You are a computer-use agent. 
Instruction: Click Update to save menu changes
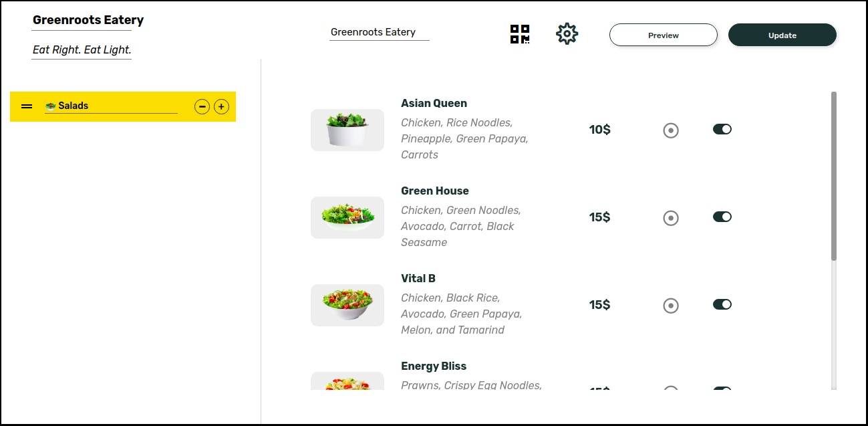782,35
